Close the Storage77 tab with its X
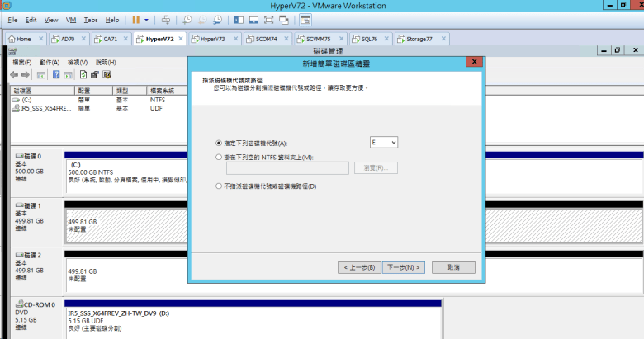 point(438,39)
